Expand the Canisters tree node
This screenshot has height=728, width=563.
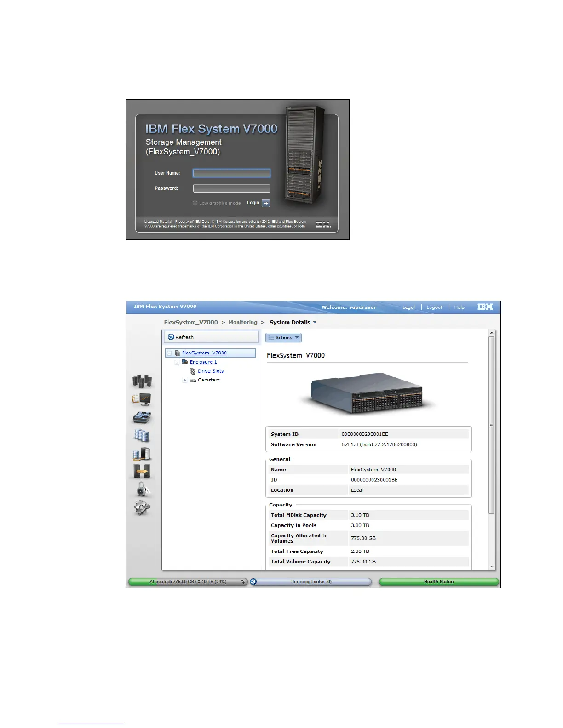[x=185, y=380]
